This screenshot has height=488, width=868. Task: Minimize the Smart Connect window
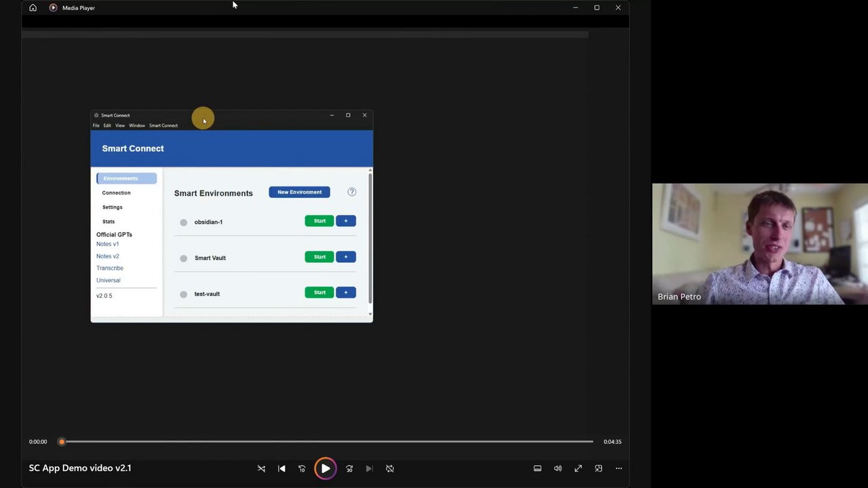click(332, 115)
